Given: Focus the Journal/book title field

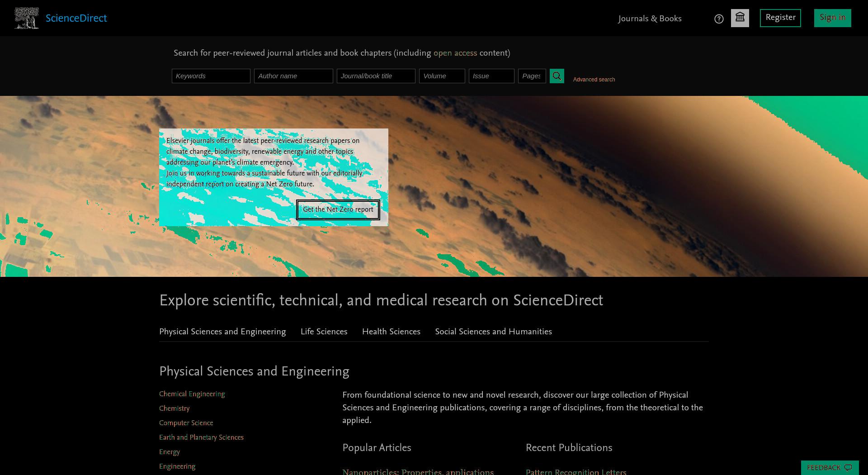Looking at the screenshot, I should (x=376, y=76).
